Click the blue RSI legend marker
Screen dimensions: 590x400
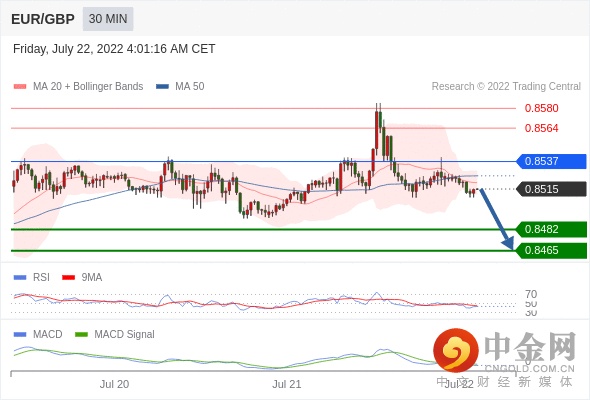[20, 278]
